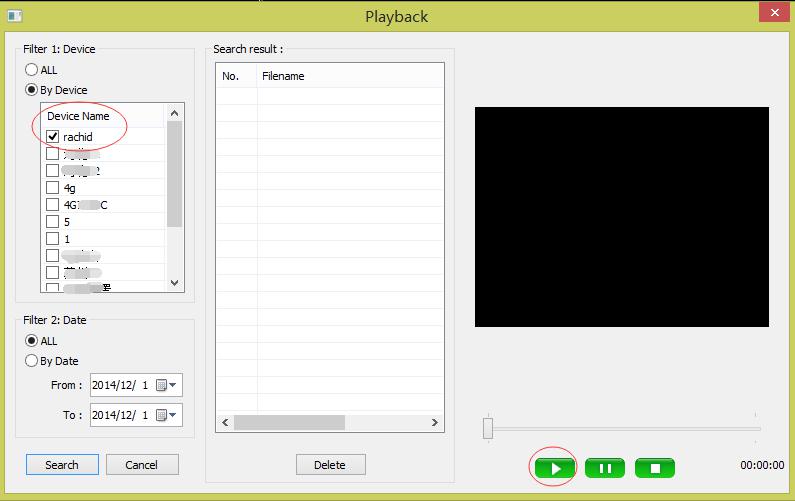Choose the By Device radio option
The image size is (795, 501).
32,90
